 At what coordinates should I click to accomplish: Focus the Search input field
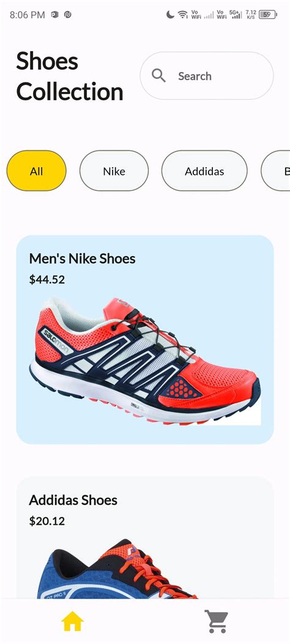(x=207, y=76)
